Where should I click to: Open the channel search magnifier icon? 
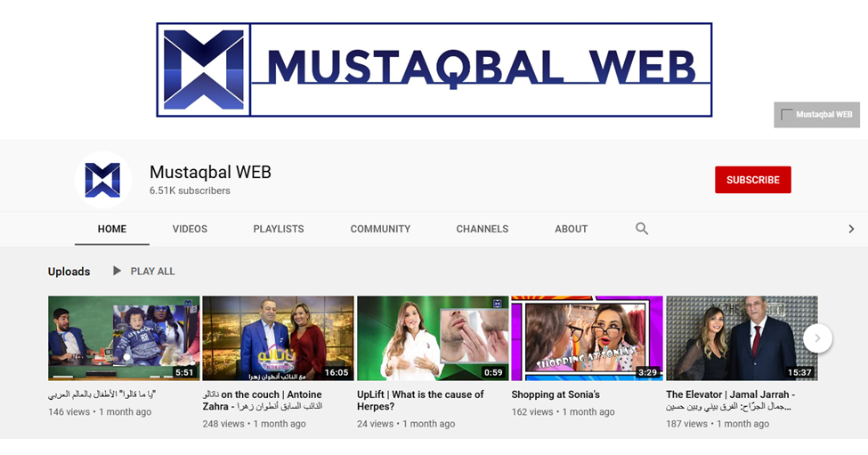click(x=642, y=229)
